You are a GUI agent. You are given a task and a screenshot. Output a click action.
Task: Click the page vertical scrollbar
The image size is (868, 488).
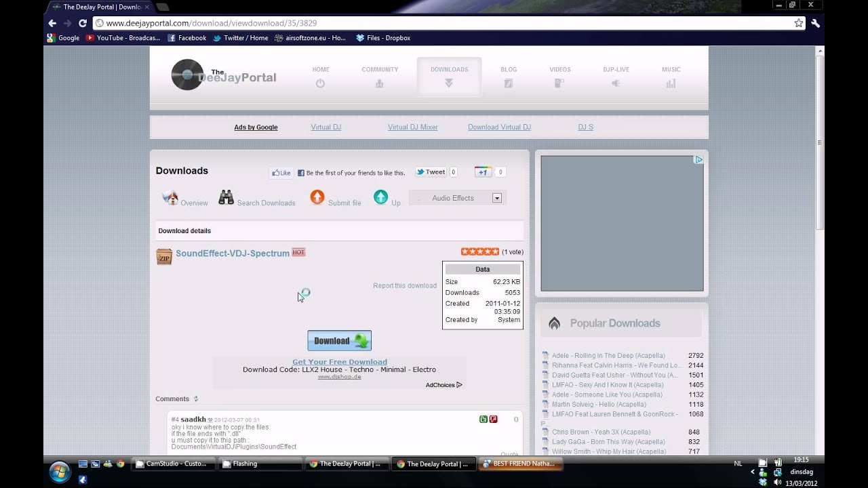coord(820,142)
